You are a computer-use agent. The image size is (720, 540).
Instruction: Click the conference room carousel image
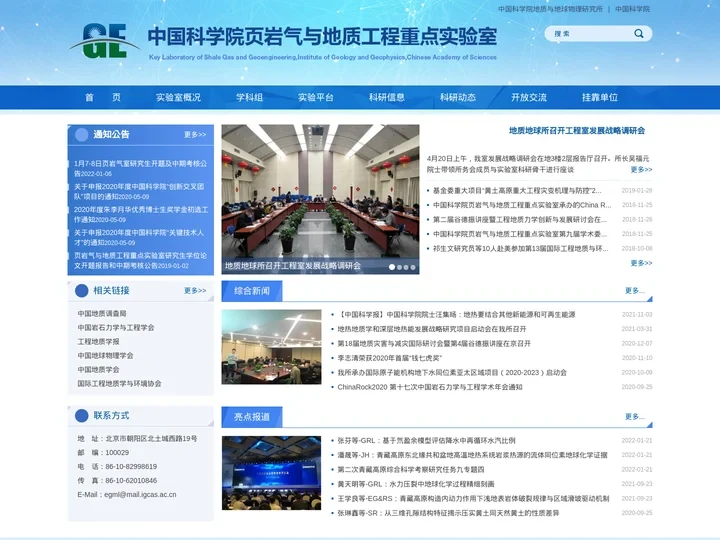click(320, 199)
